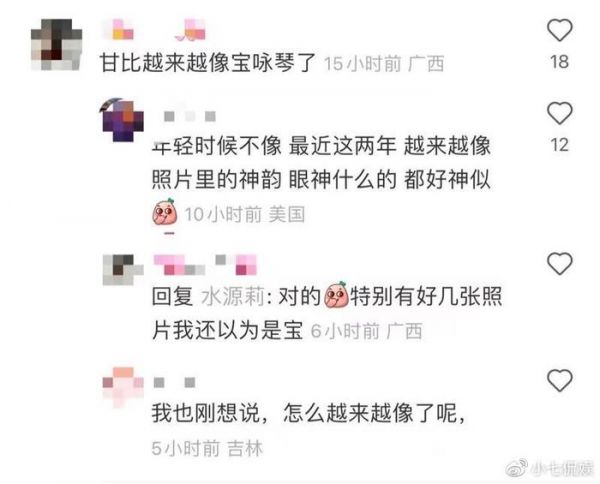Reply to comment 我也刚想说，怎么越来越像了呢

pyautogui.click(x=308, y=414)
